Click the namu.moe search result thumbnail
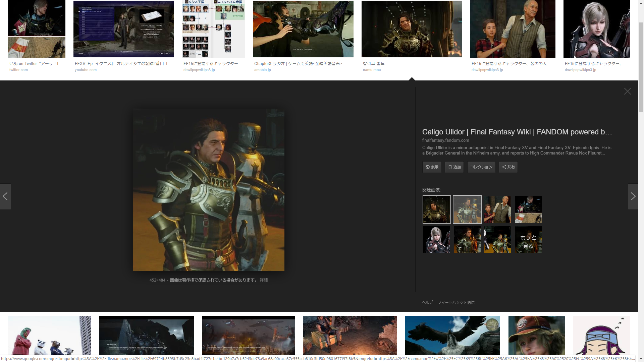This screenshot has height=362, width=644. (412, 29)
